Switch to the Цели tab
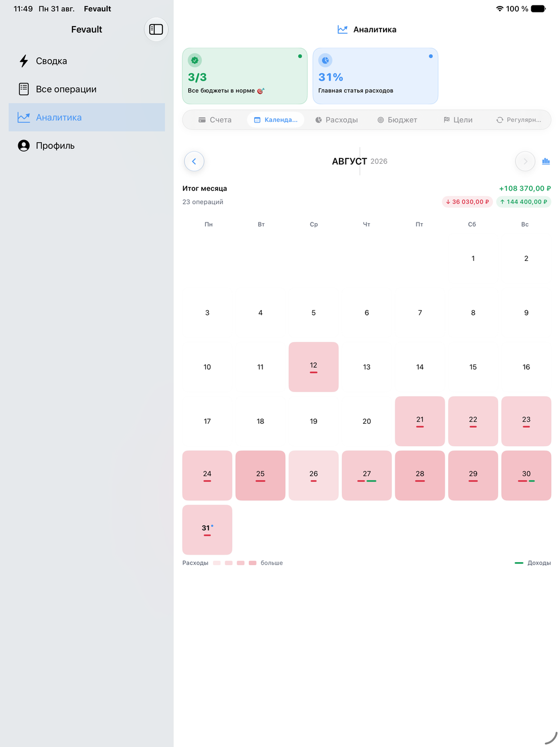 coord(458,120)
